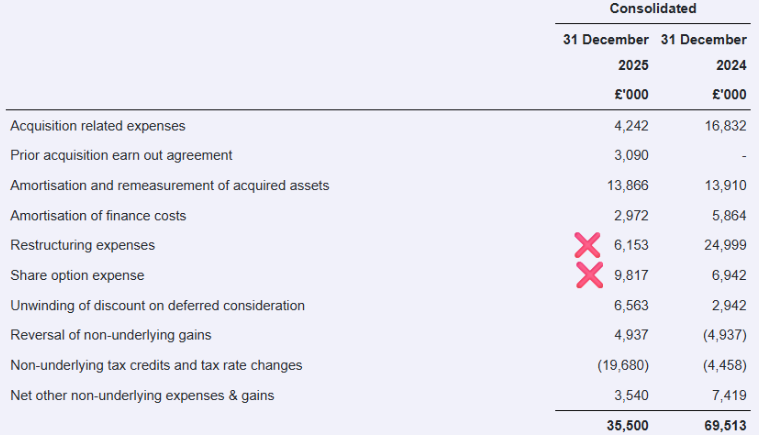The height and width of the screenshot is (438, 759).
Task: Click the 24,999 restructuring value for 2024
Action: [x=725, y=245]
